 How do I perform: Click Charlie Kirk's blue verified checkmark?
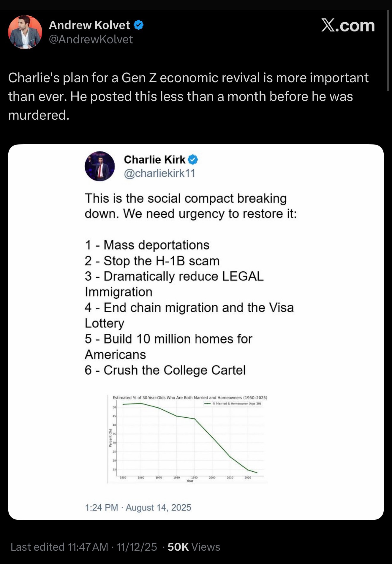[x=193, y=159]
